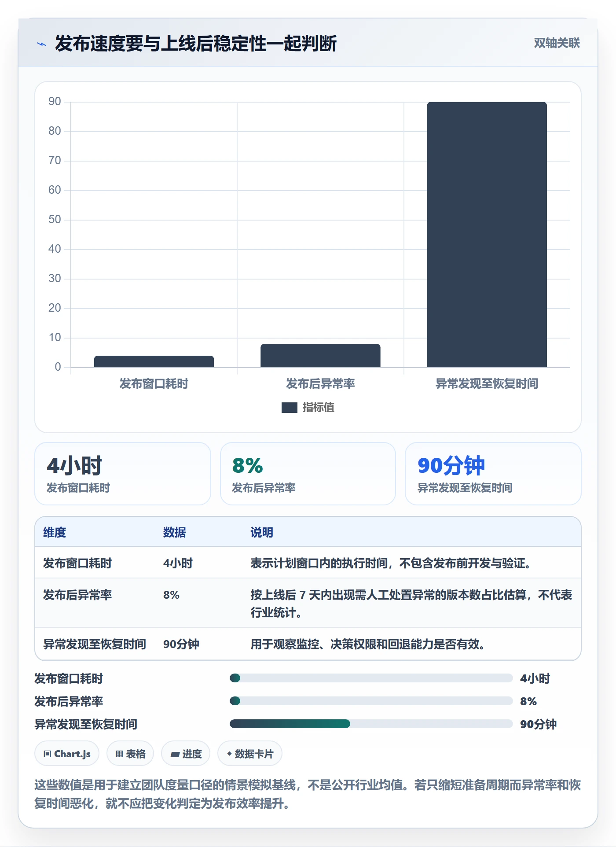Viewport: 616px width, 847px height.
Task: Click the 发布窗口耗时 bar in the chart
Action: click(154, 361)
